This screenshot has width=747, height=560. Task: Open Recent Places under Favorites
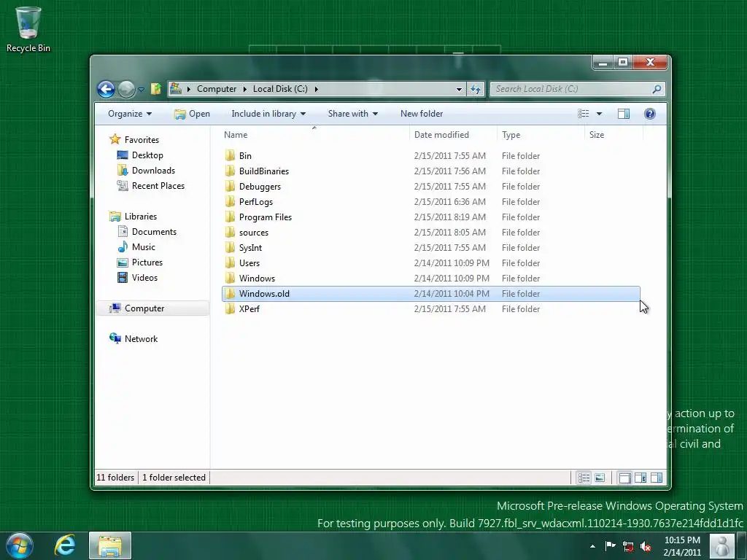[158, 186]
